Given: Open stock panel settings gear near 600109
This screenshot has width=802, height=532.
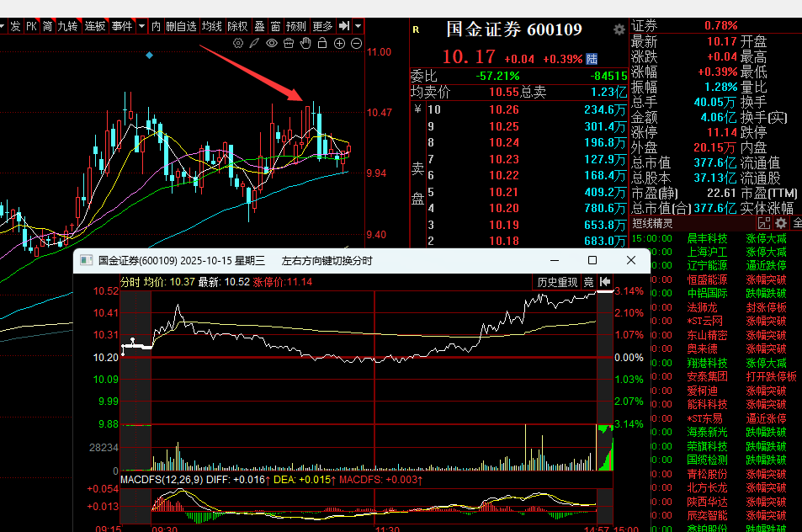Looking at the screenshot, I should tap(619, 29).
